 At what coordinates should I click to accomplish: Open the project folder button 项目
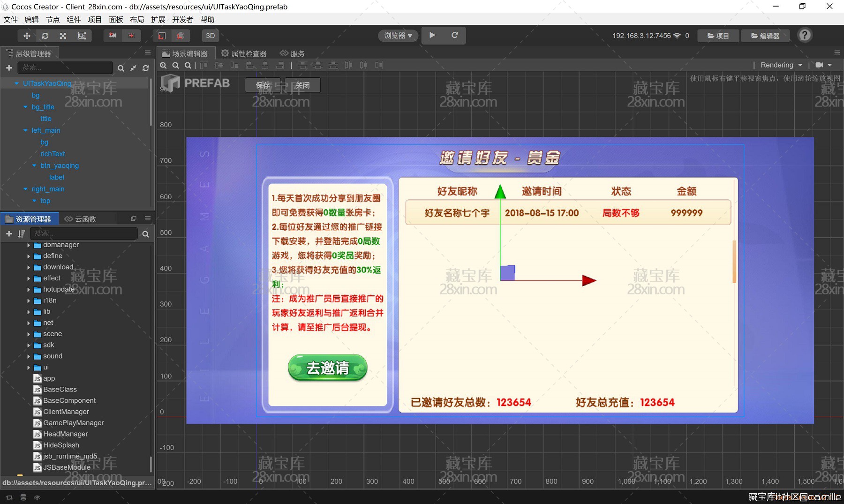click(x=718, y=36)
